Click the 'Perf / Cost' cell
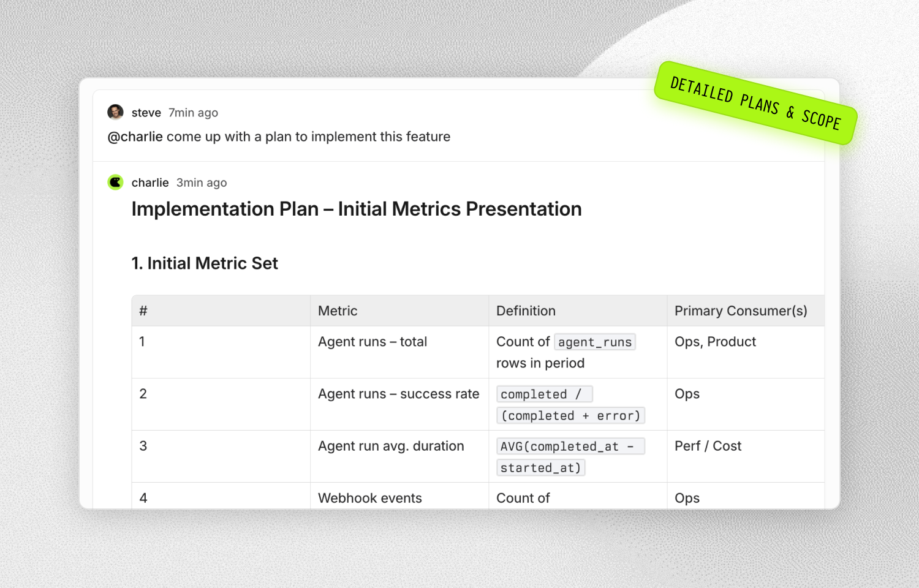This screenshot has width=919, height=588. point(708,446)
